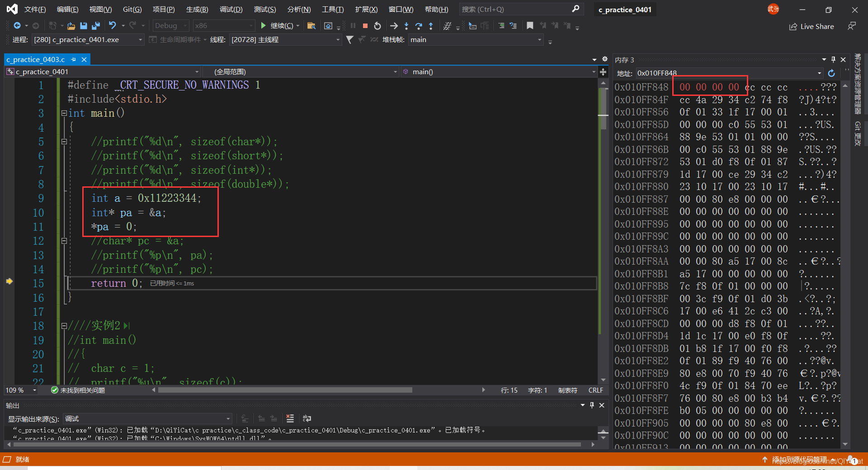Open the stack frame dropdown showing main
The height and width of the screenshot is (470, 868).
(x=476, y=40)
